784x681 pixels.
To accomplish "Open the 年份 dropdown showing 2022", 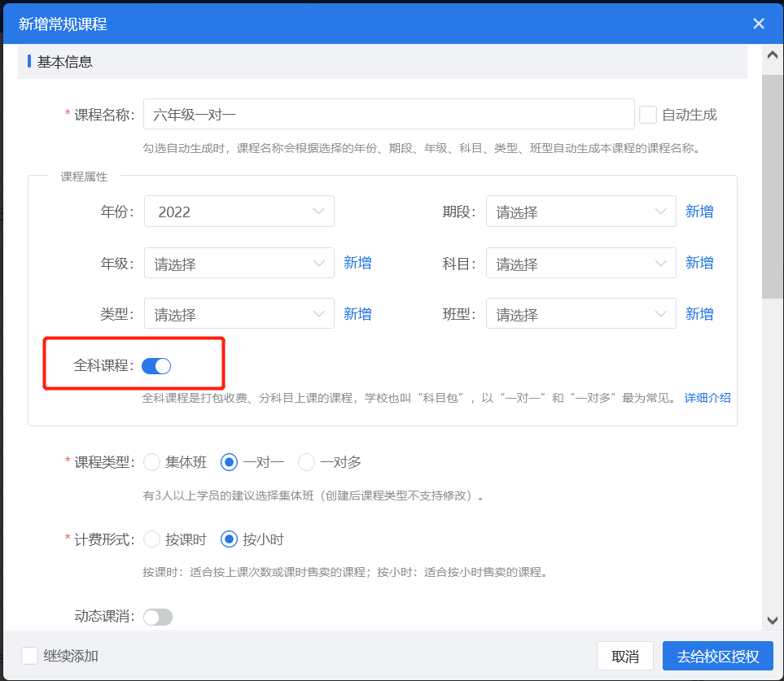I will 239,211.
